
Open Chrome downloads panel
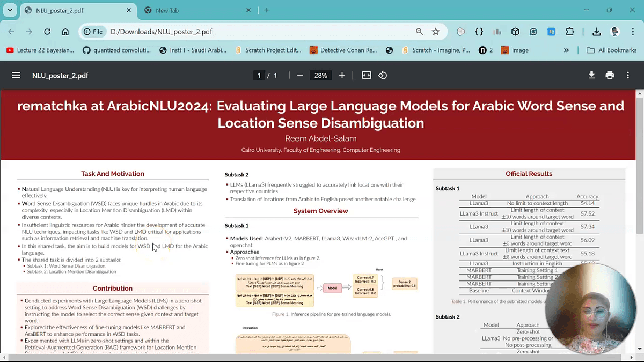point(597,32)
